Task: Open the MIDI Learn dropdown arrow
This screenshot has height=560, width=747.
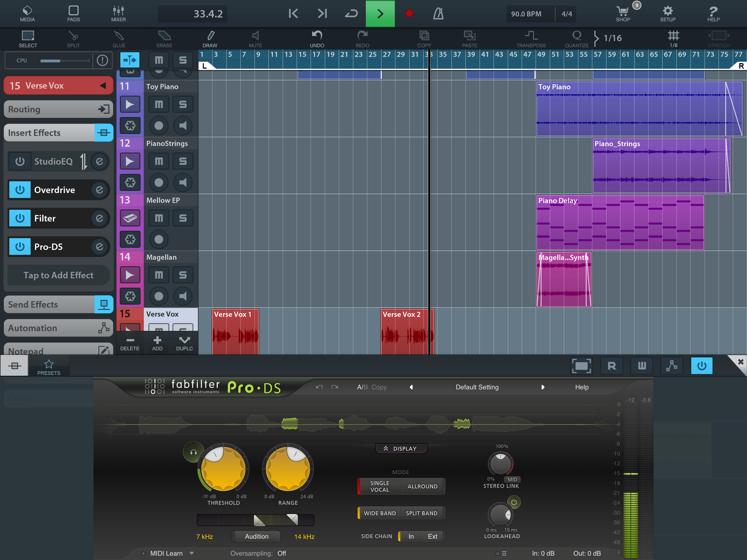Action: tap(191, 553)
